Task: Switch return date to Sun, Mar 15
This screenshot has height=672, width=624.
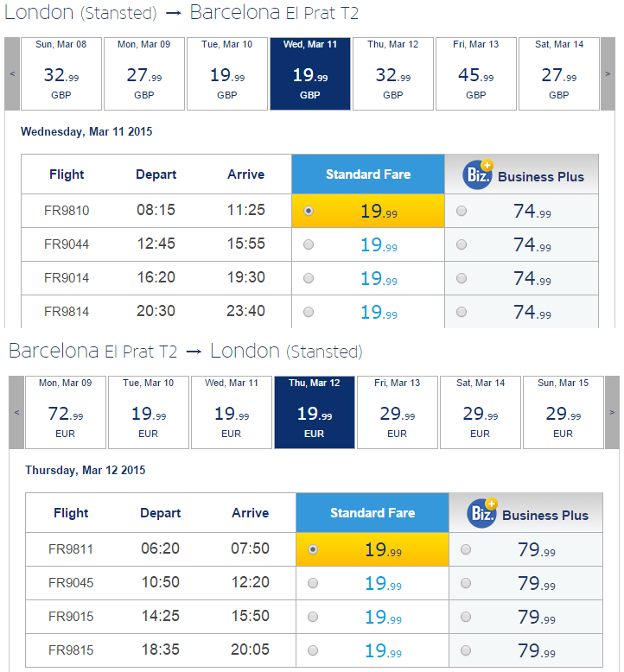Action: pyautogui.click(x=564, y=412)
